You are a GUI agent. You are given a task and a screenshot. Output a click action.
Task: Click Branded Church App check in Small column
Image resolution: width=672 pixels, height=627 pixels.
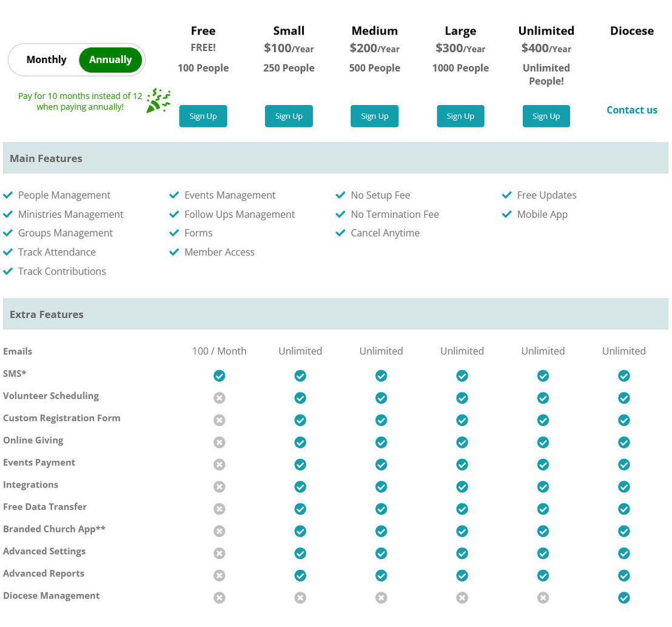click(300, 531)
